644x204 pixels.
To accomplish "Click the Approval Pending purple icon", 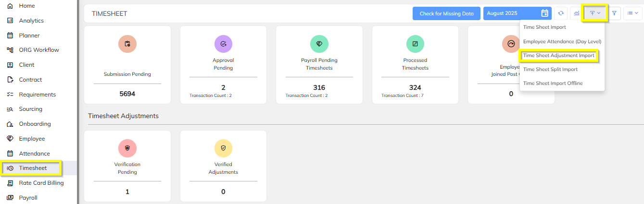I will point(223,44).
